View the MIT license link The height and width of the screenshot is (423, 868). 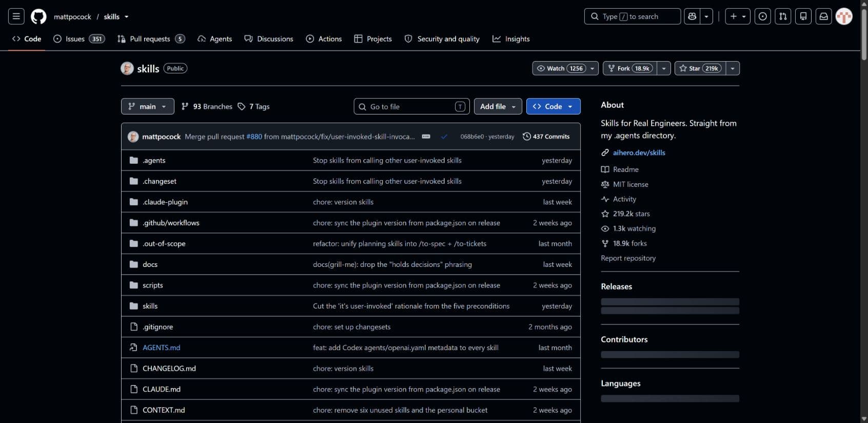pos(625,184)
